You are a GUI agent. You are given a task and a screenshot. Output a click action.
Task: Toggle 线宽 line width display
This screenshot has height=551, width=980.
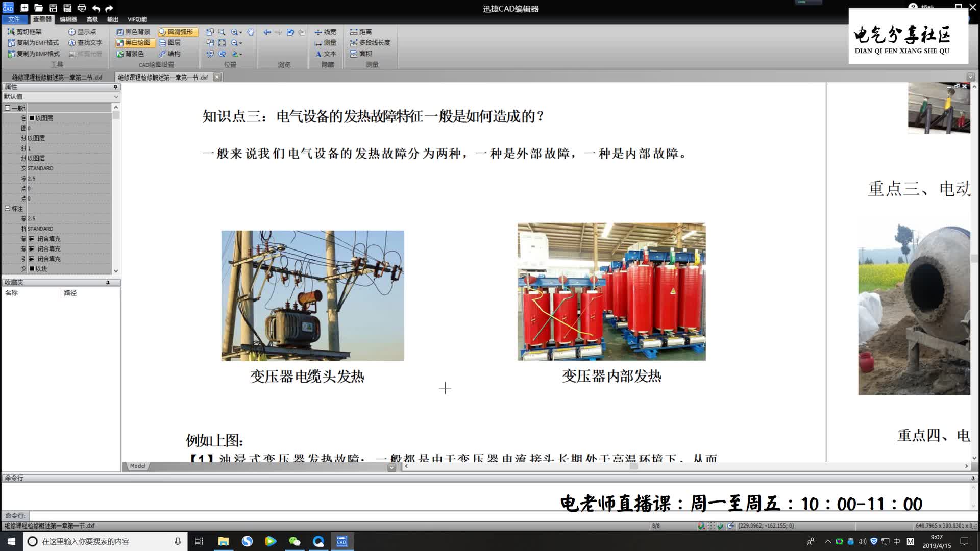pyautogui.click(x=325, y=32)
